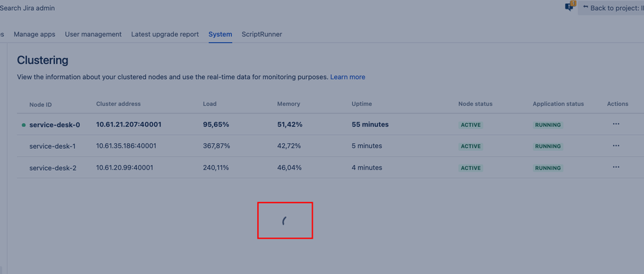Click cluster address 10.61.21.207:40001
The width and height of the screenshot is (644, 274).
click(129, 124)
